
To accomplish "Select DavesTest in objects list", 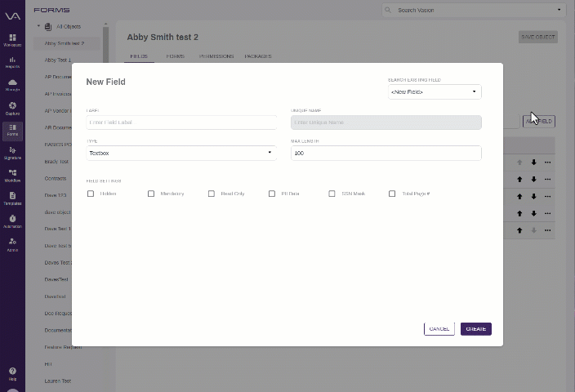I will 56,279.
